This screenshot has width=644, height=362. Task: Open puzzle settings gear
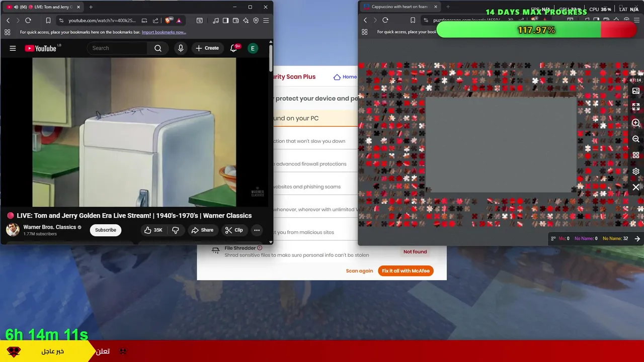point(636,171)
